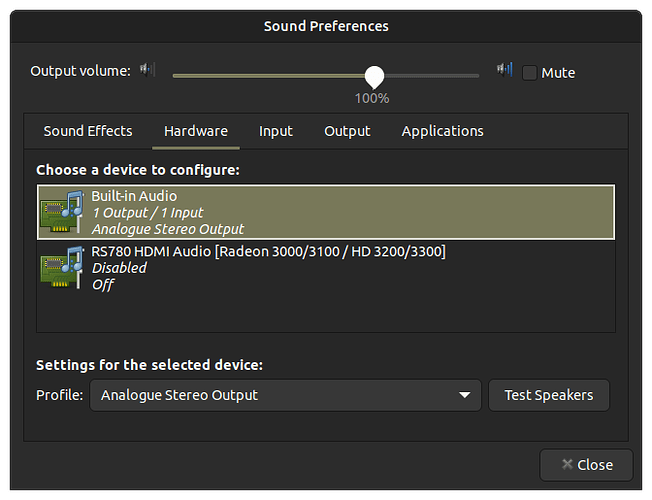Viewport: 652px width, 500px height.
Task: Click the Built-in Audio sound card icon
Action: click(62, 212)
